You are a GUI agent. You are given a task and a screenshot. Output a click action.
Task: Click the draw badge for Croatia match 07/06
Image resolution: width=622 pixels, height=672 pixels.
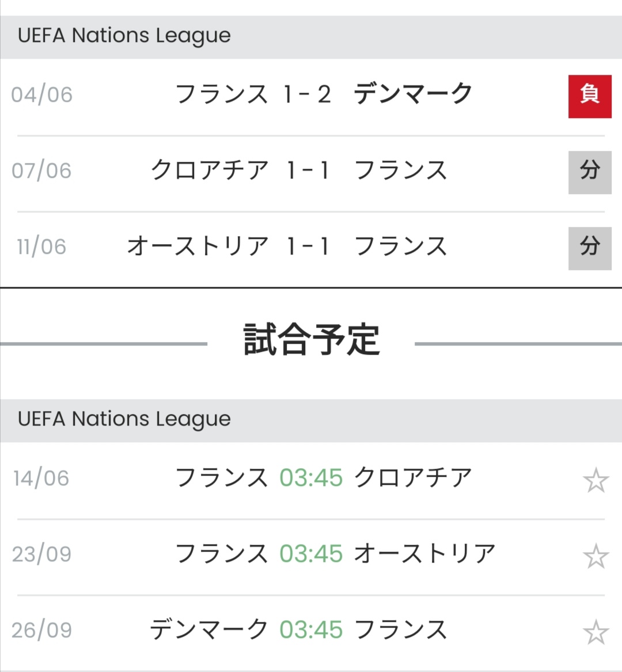click(x=589, y=172)
